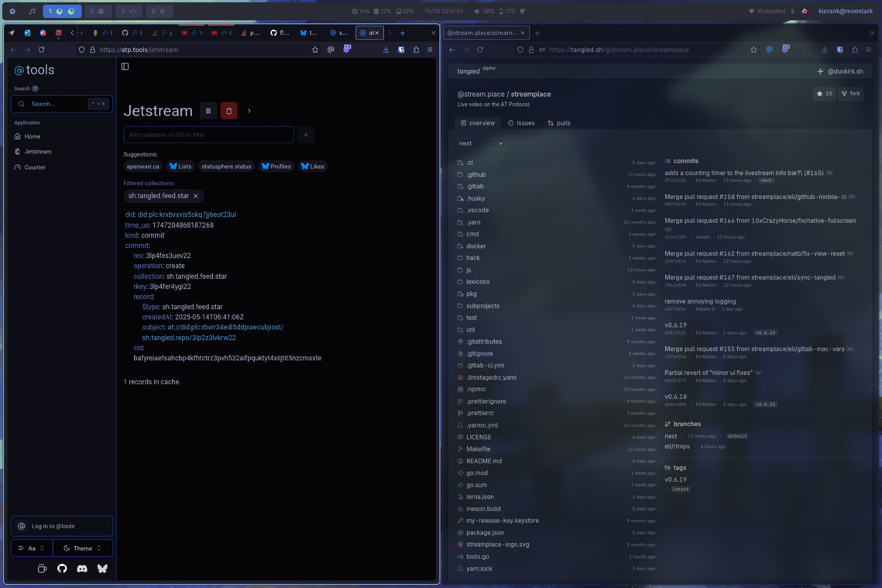Image resolution: width=882 pixels, height=588 pixels.
Task: Bookmark the tangled.sh page with star
Action: [x=754, y=50]
